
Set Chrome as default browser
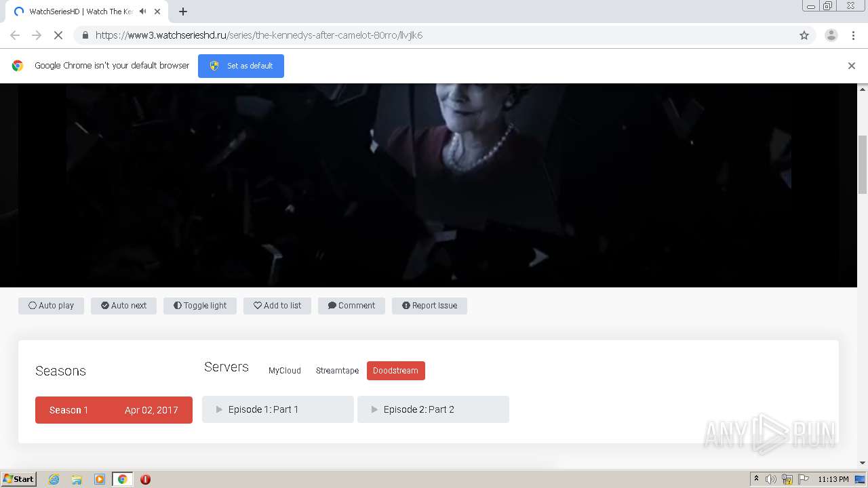click(x=241, y=66)
